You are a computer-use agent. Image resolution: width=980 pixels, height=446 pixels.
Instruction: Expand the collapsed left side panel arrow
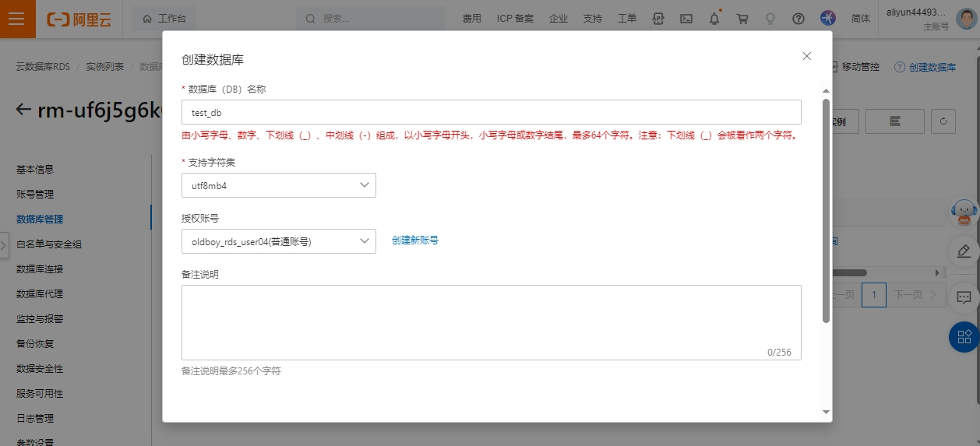point(4,244)
